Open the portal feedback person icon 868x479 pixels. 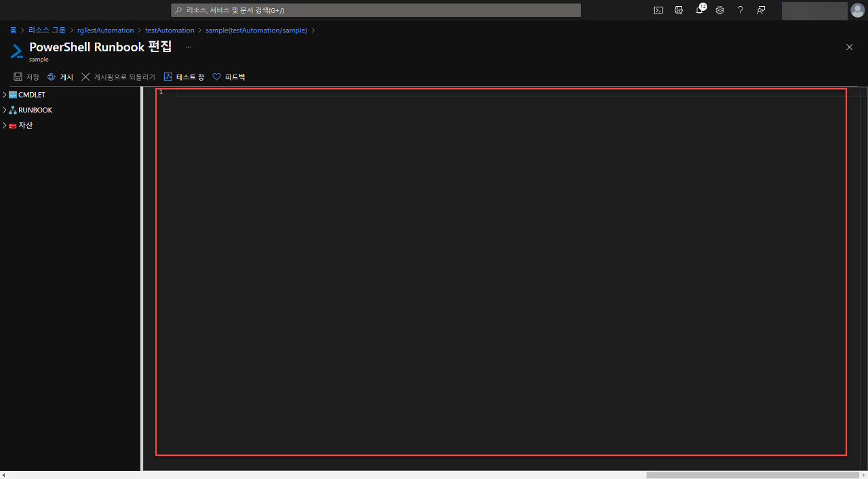pyautogui.click(x=761, y=10)
